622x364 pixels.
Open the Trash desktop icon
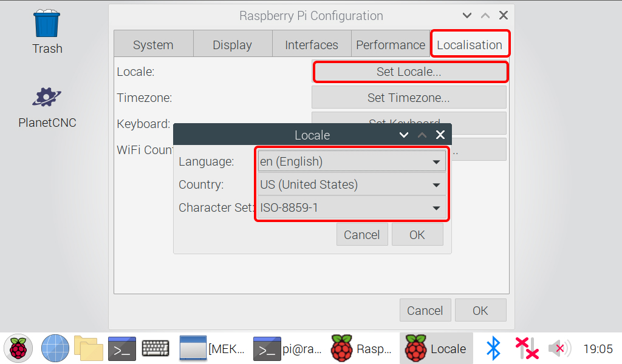47,32
